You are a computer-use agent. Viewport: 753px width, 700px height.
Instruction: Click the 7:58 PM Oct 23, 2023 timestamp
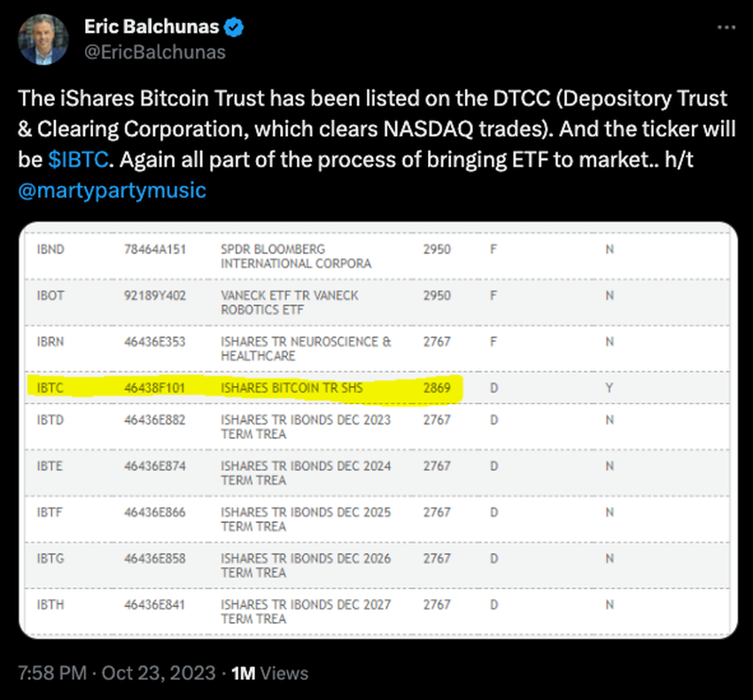pos(117,673)
